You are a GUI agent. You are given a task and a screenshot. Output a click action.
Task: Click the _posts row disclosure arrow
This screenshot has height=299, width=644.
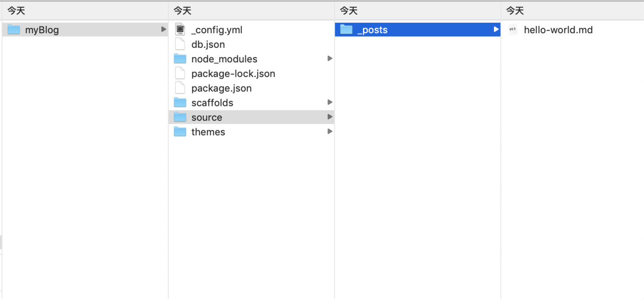(496, 30)
